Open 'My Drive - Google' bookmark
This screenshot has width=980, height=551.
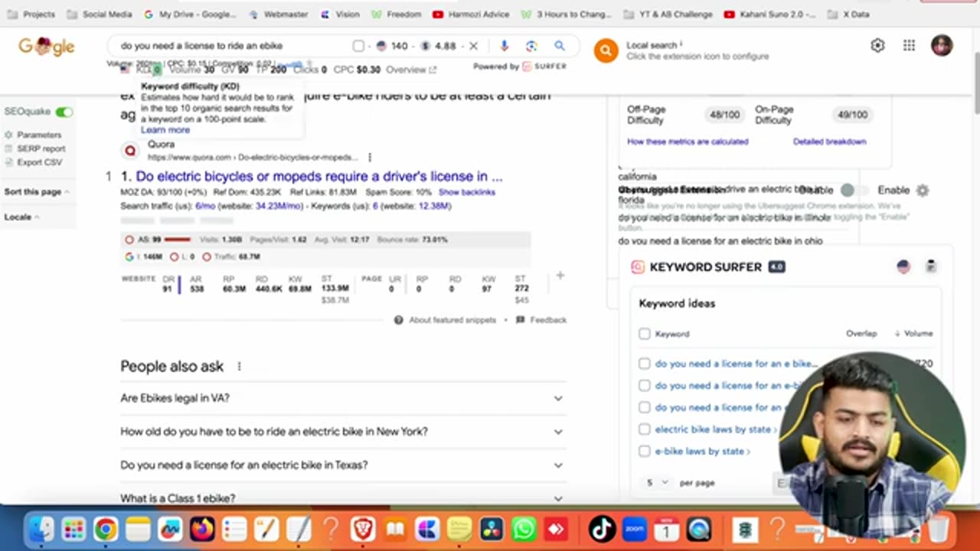click(x=190, y=14)
